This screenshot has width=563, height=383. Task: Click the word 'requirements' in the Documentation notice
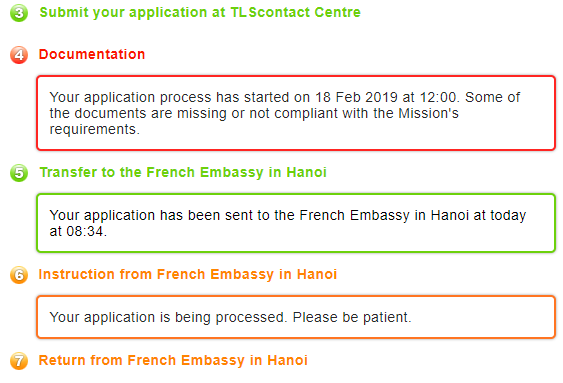coord(94,130)
